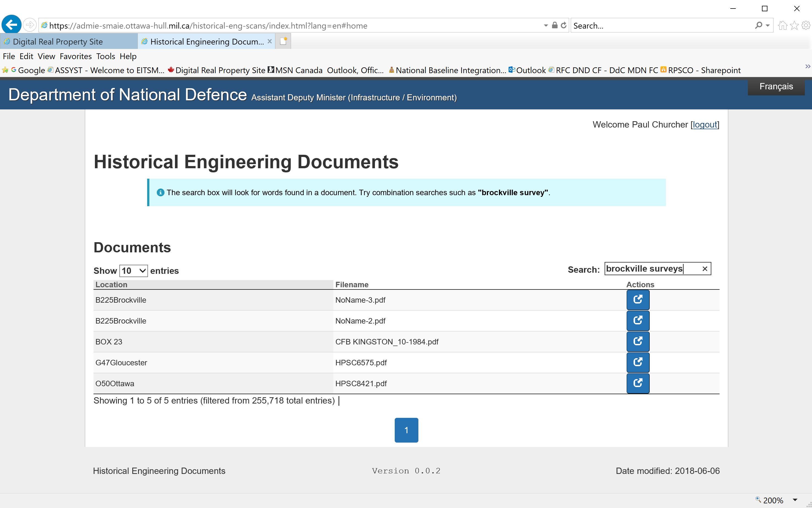Viewport: 812px width, 508px height.
Task: Open HPSC6575.pdf with its action icon
Action: point(638,362)
